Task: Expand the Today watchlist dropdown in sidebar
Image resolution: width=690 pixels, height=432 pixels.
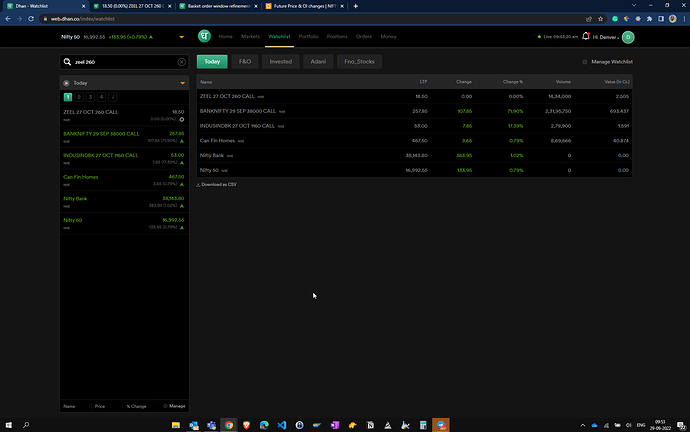Action: click(183, 83)
